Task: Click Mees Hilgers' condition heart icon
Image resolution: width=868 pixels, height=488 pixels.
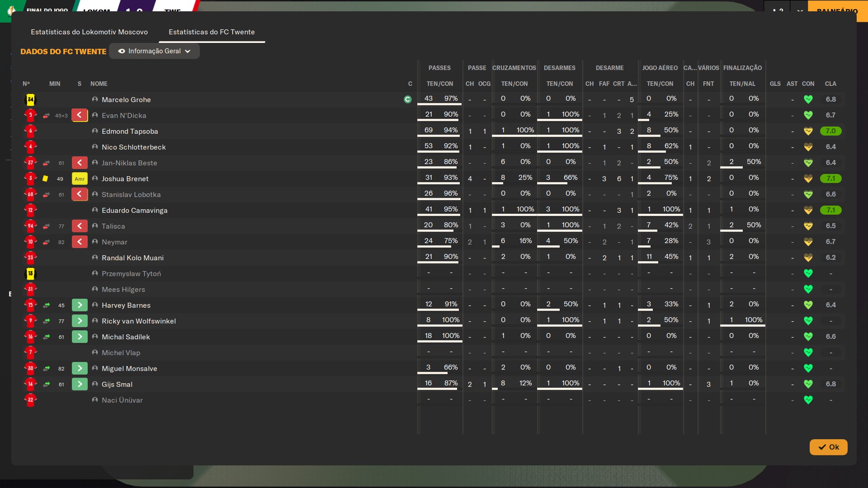Action: click(808, 289)
